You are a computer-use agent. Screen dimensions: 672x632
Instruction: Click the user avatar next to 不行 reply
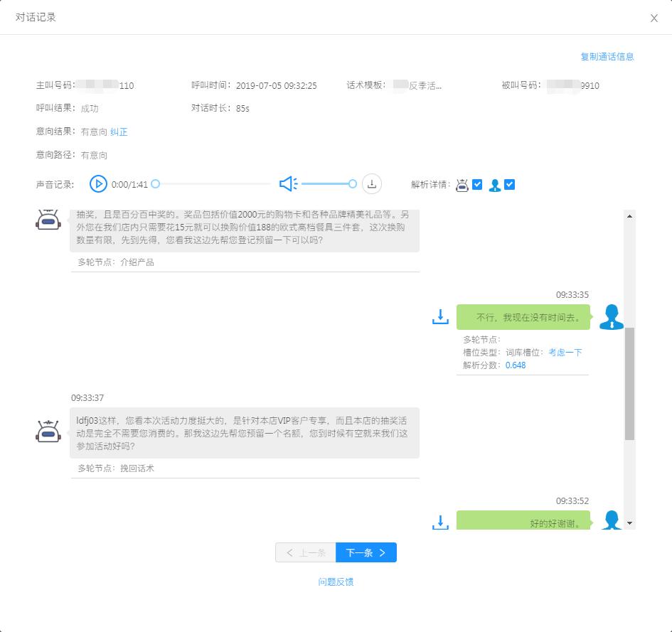[610, 318]
